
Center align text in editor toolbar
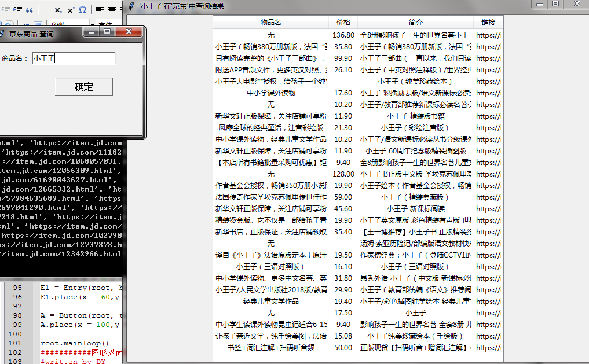tap(112, 10)
